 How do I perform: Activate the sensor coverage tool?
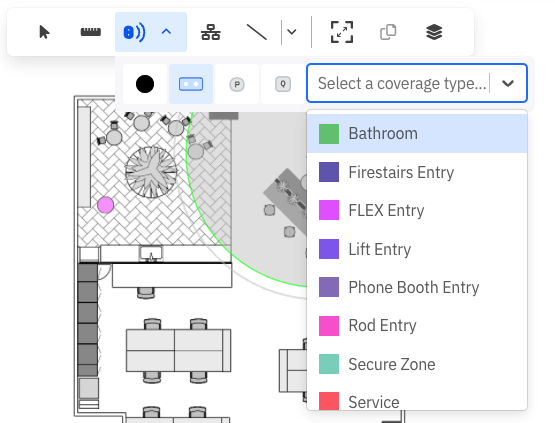click(x=134, y=32)
